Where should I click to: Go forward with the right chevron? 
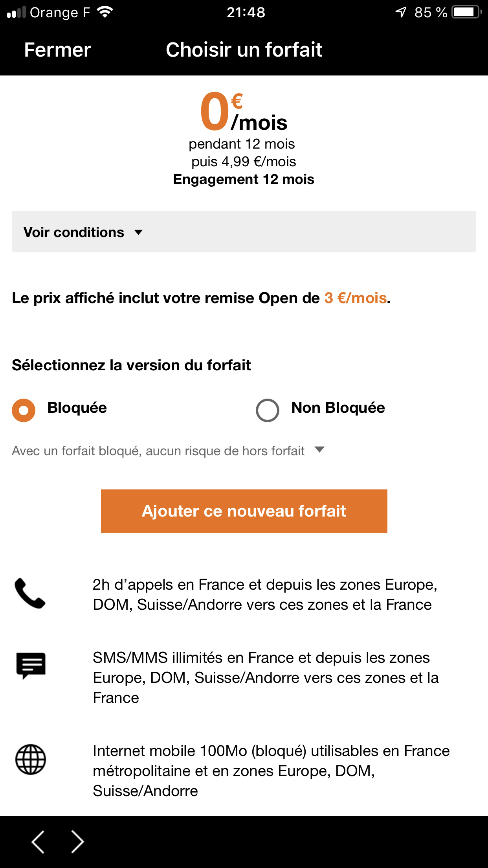pos(77,842)
